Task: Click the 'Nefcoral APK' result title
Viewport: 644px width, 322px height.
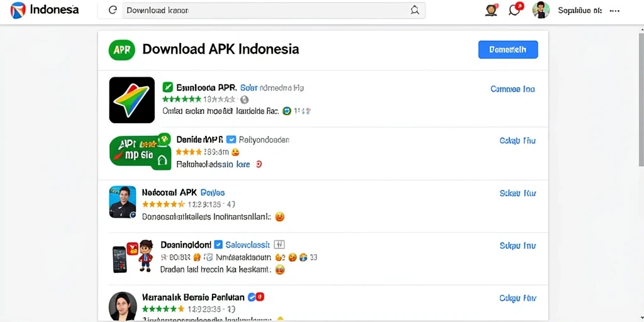Action: tap(169, 192)
